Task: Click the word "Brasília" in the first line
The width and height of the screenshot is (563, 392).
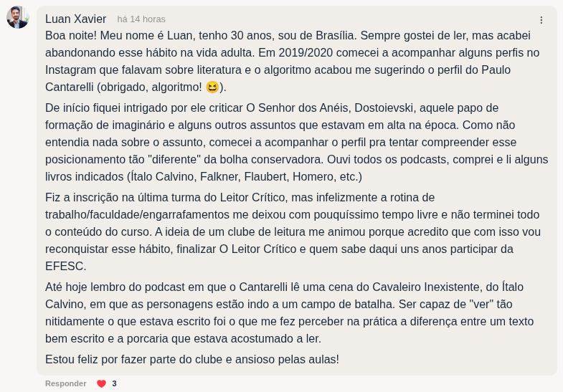Action: tap(332, 35)
